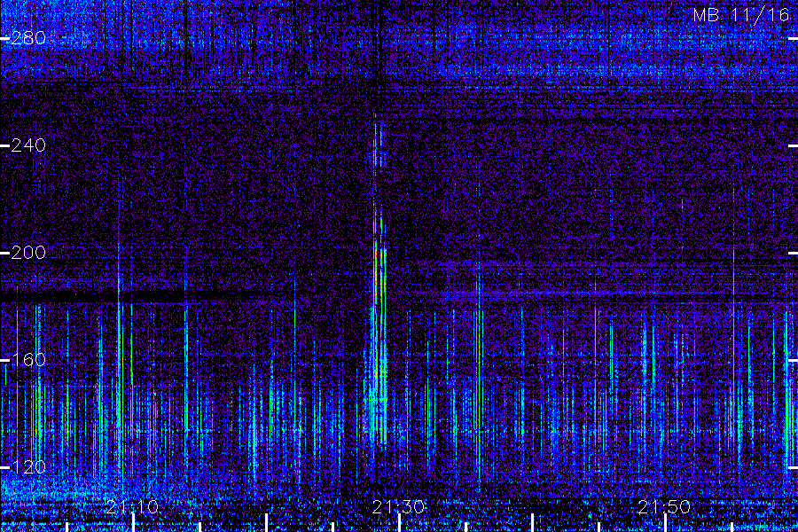798x532 pixels.
Task: Click the 120 frequency axis label
Action: pyautogui.click(x=28, y=467)
